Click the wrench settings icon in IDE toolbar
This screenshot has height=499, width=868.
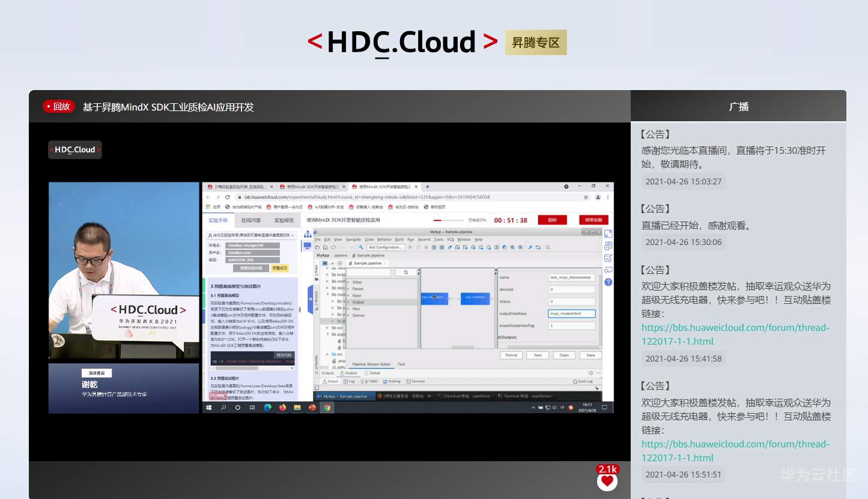click(x=531, y=247)
